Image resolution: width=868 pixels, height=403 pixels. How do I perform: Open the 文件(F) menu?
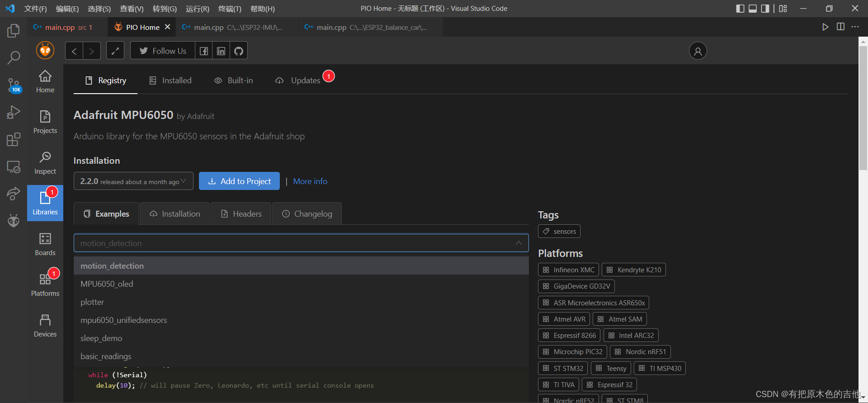35,9
